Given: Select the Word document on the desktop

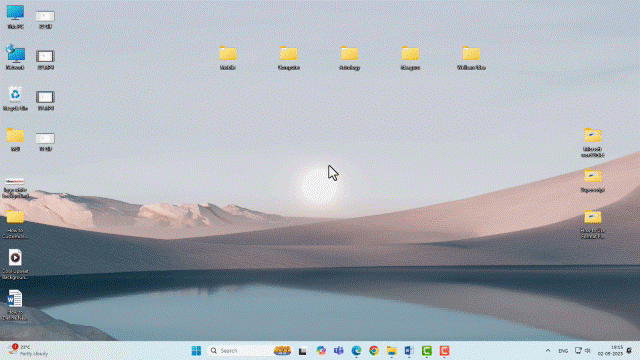Looking at the screenshot, I should click(x=15, y=305).
